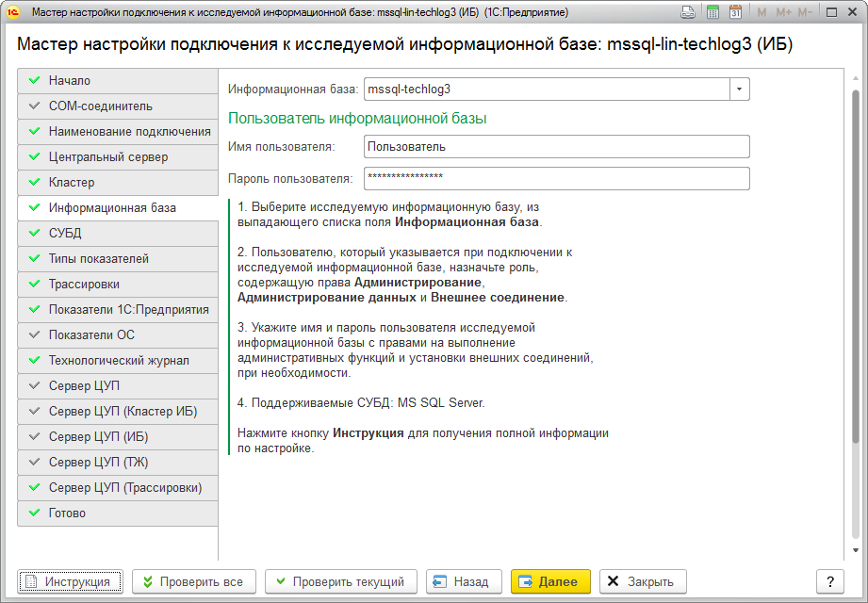
Task: Click the M+ memory add button
Action: point(782,12)
